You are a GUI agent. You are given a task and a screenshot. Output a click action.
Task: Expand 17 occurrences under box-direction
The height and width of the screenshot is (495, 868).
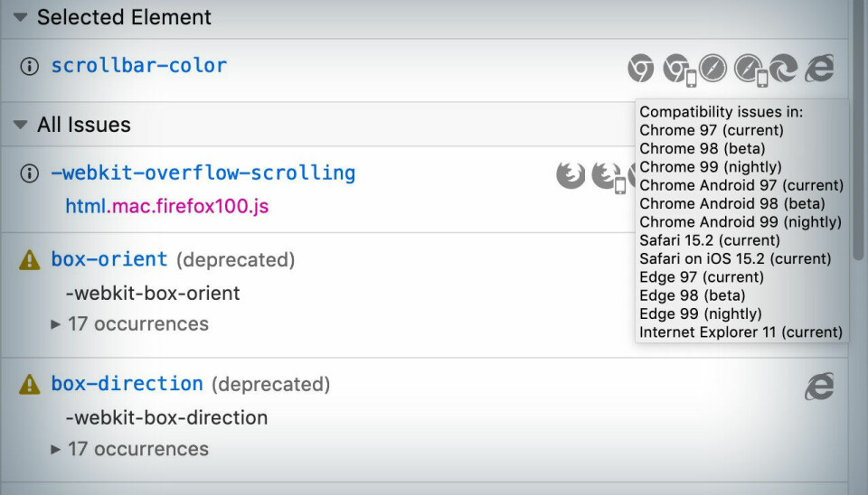tap(129, 449)
